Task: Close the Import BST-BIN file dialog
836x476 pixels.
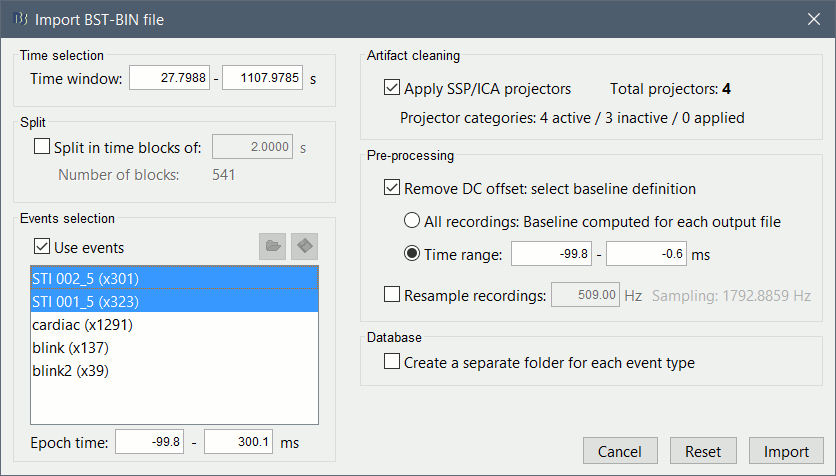Action: tap(813, 18)
